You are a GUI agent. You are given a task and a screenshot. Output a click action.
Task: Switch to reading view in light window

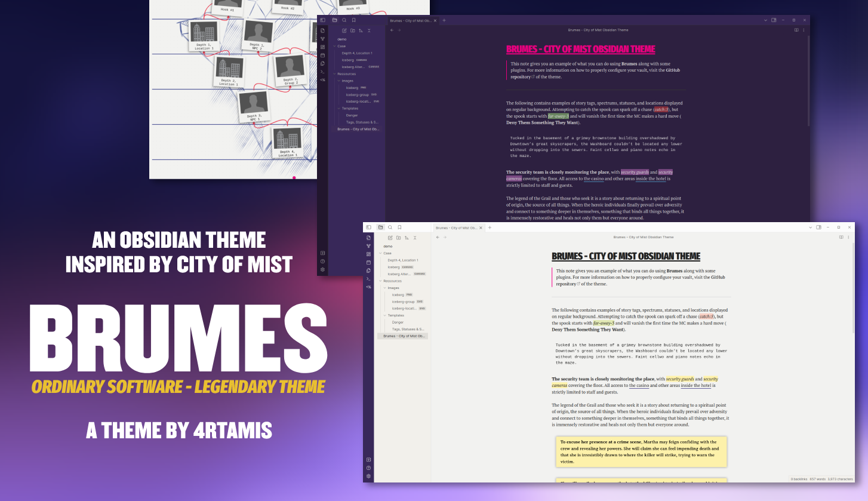841,237
